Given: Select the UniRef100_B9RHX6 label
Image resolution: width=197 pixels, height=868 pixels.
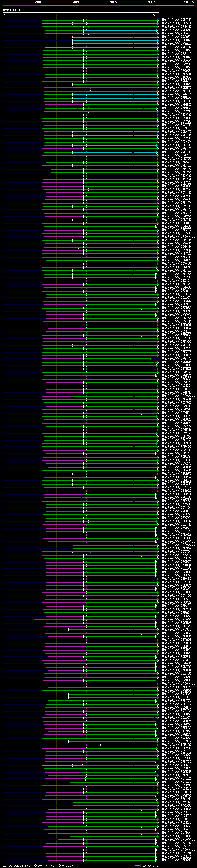Looking at the screenshot, I should coord(177,104).
